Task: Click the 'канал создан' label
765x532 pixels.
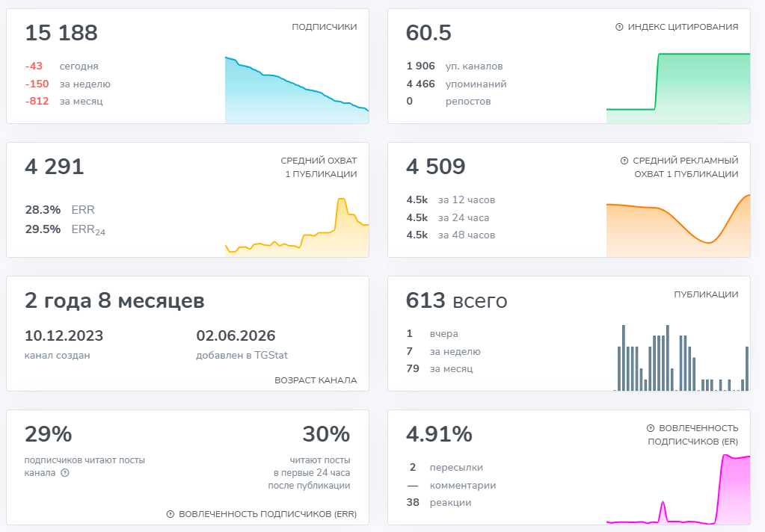Action: coord(57,356)
